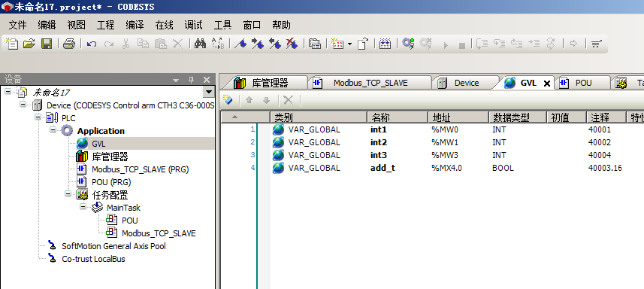Screen dimensions: 644x289
Task: Click the Copy toolbar icon
Action: [x=143, y=44]
